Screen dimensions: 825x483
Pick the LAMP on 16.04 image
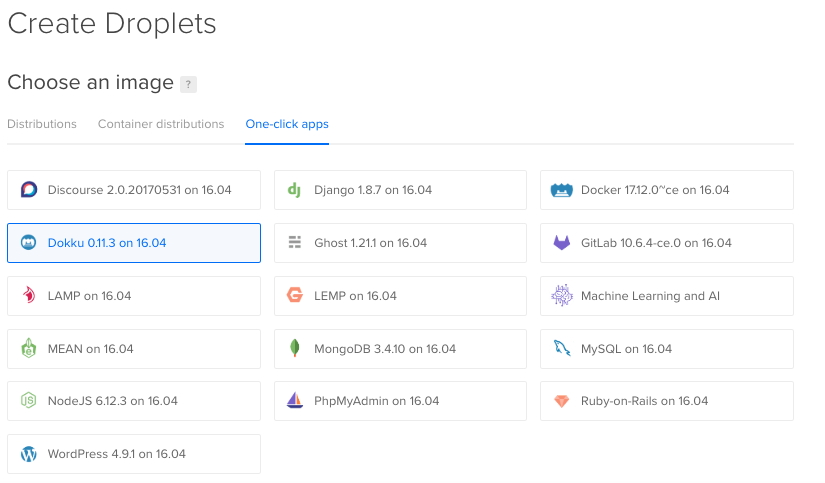pos(134,296)
